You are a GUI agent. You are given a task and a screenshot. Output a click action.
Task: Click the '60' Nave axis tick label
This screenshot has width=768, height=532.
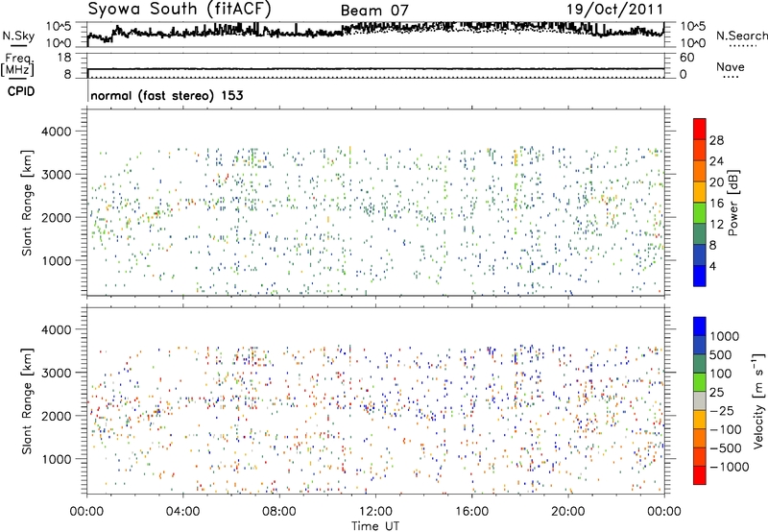pos(686,58)
